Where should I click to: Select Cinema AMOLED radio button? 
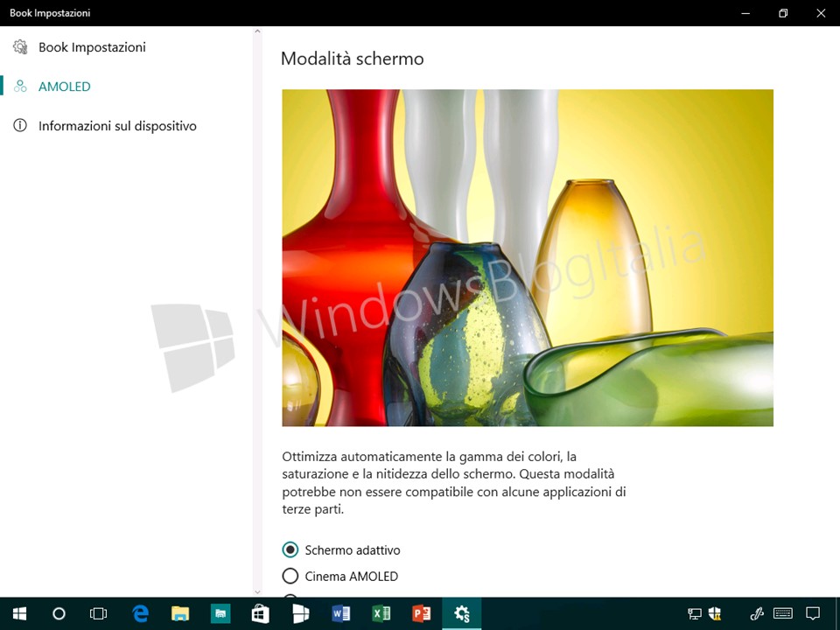[290, 576]
